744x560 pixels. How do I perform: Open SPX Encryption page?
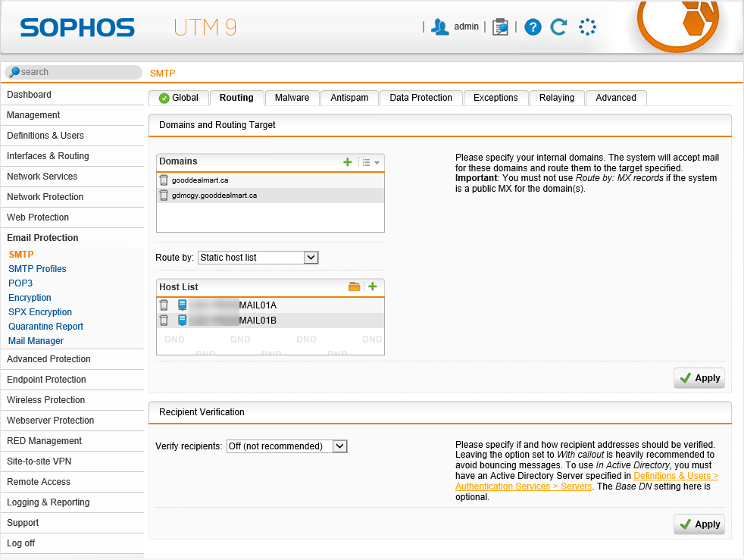(40, 311)
